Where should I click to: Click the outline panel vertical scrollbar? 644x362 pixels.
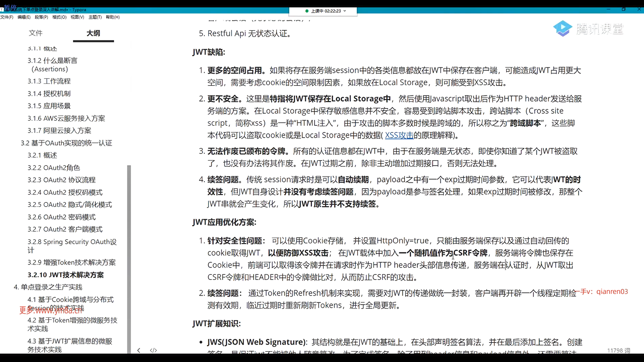129,258
